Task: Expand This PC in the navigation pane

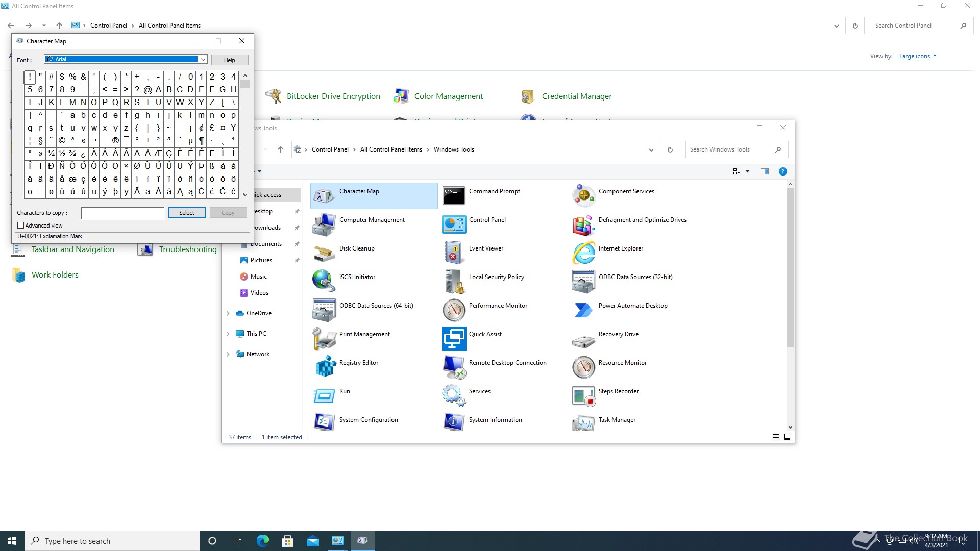Action: click(x=228, y=334)
